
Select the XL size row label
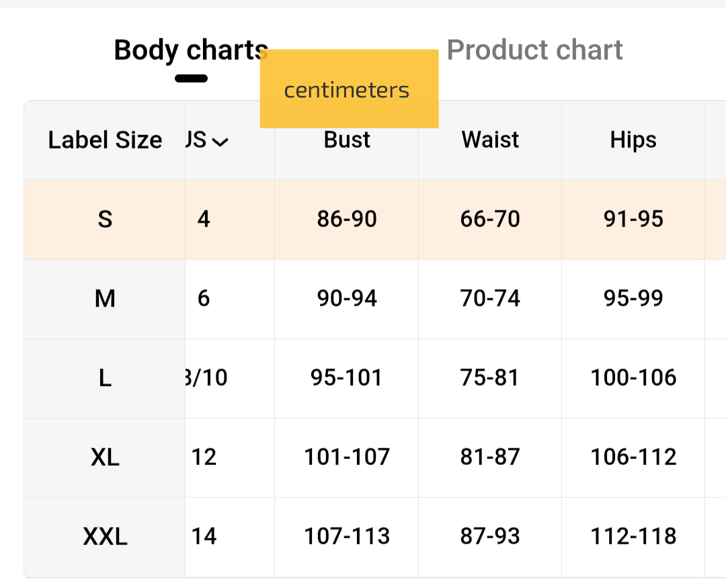pyautogui.click(x=105, y=457)
